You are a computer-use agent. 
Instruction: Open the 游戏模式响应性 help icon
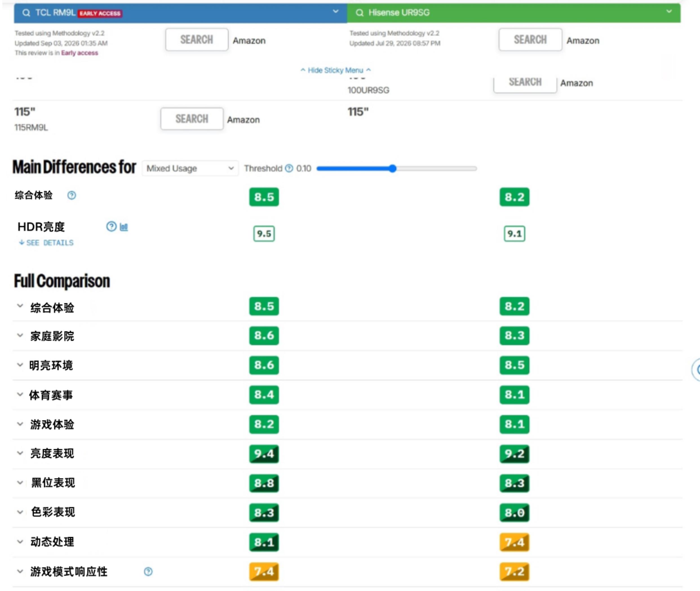pyautogui.click(x=148, y=572)
